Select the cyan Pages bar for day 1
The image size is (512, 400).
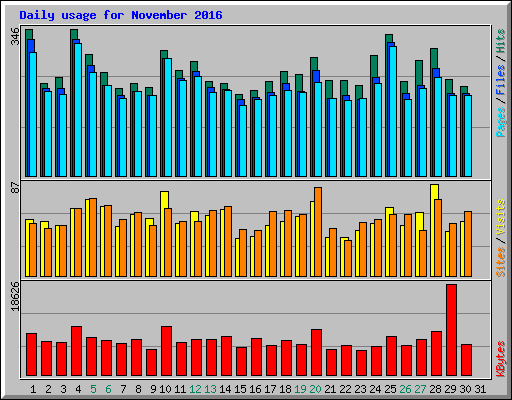(33, 114)
